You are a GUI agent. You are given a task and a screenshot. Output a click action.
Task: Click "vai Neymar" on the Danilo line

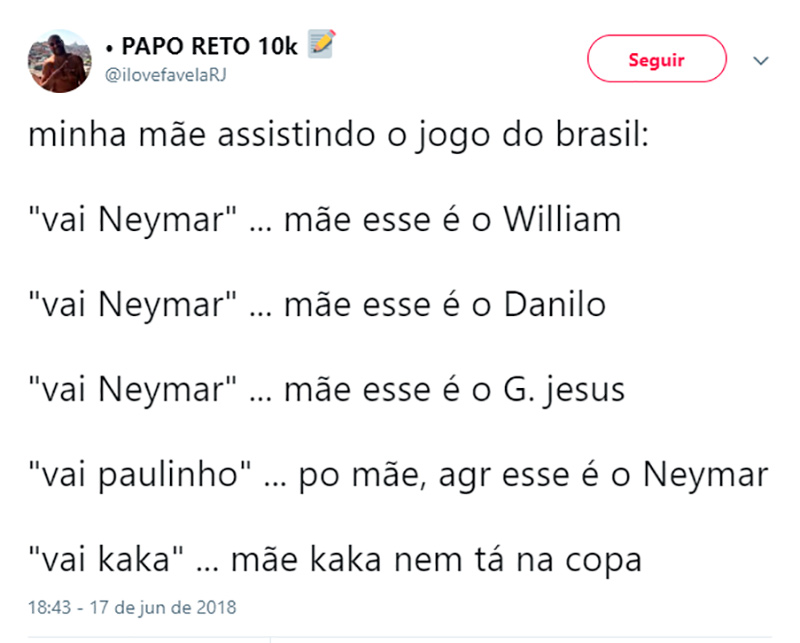[134, 303]
